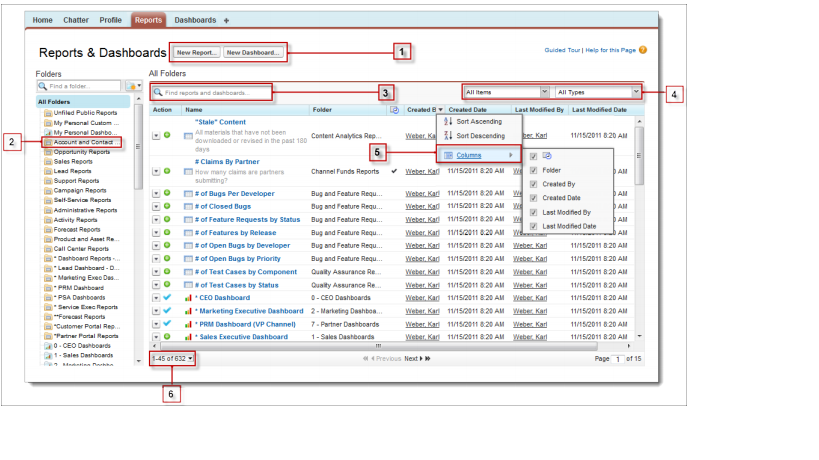Click the magnifier in Find a folder
Image resolution: width=819 pixels, height=460 pixels.
tap(43, 86)
